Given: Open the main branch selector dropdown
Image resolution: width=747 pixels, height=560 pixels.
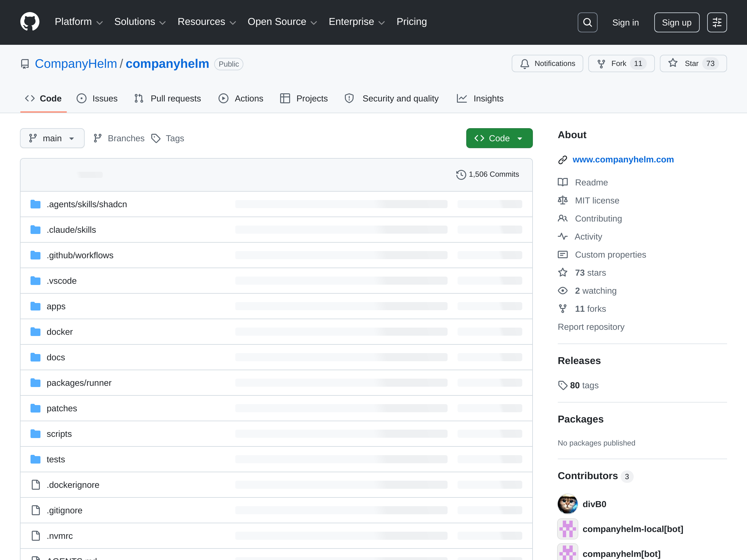Looking at the screenshot, I should tap(52, 138).
